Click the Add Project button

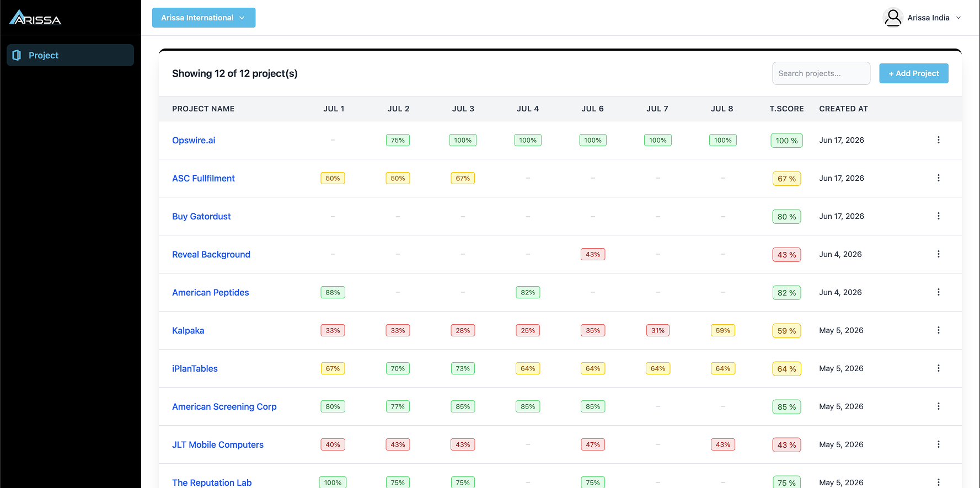[x=914, y=73]
